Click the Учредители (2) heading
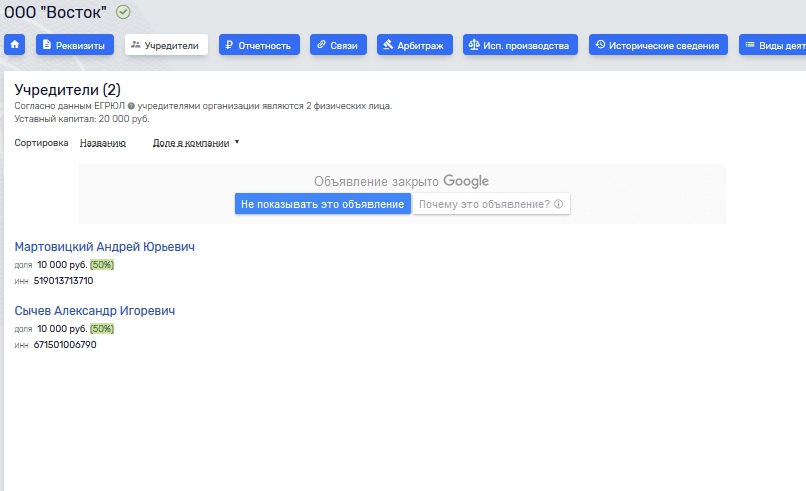806x491 pixels. pos(67,89)
